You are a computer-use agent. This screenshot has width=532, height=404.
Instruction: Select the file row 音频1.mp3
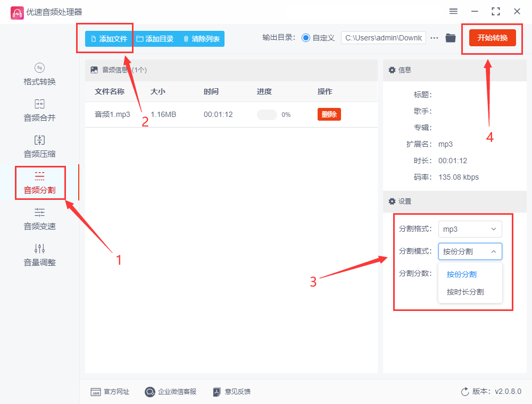(231, 115)
